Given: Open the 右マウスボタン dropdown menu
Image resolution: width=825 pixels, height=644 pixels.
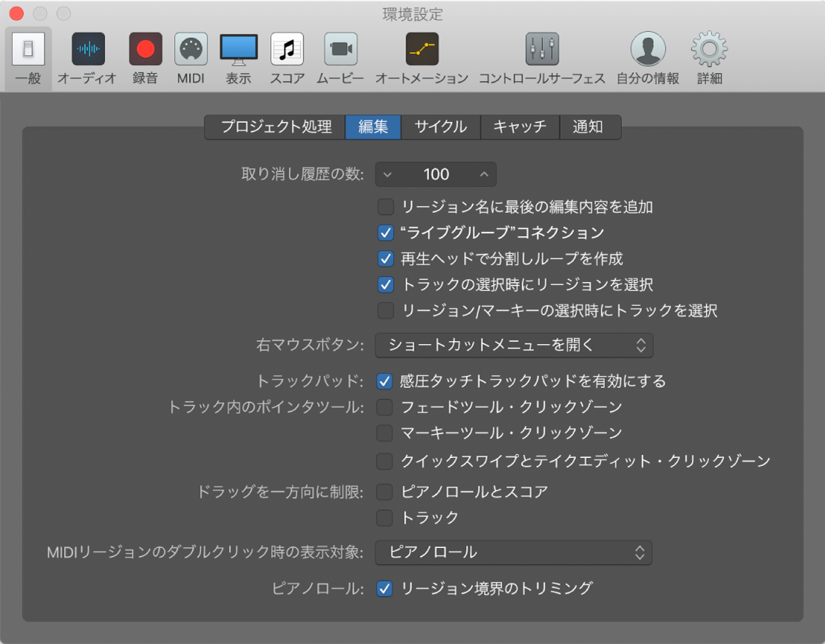Looking at the screenshot, I should [x=513, y=345].
